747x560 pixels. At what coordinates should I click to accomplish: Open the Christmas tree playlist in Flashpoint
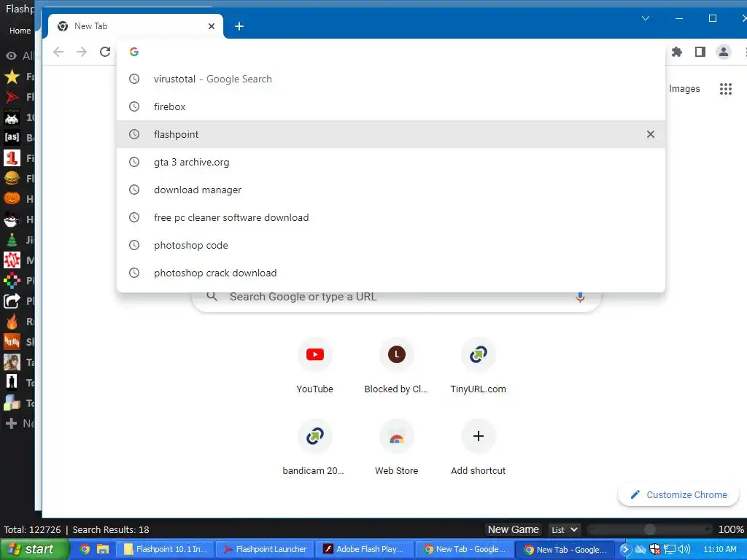[12, 240]
